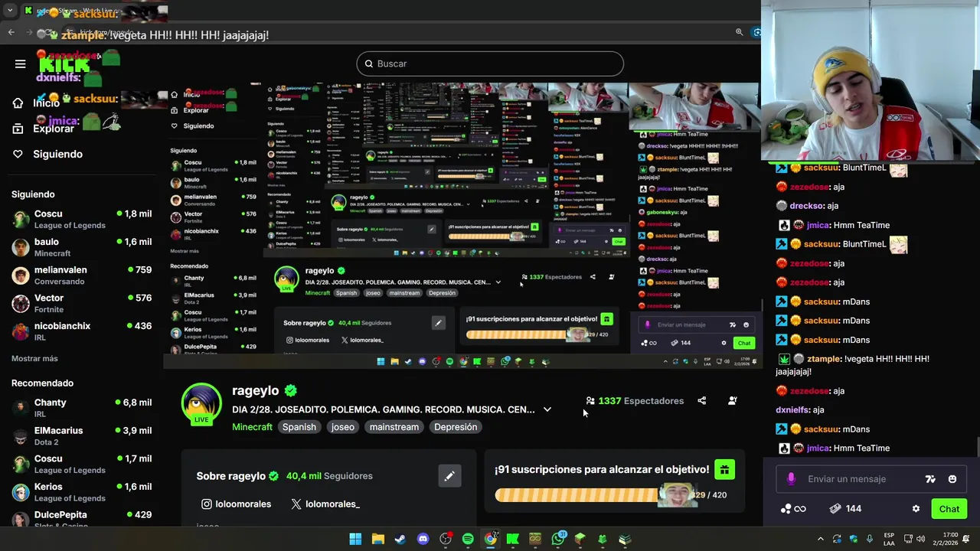This screenshot has height=551, width=980.
Task: Open Chanty recommended channel
Action: coord(81,408)
